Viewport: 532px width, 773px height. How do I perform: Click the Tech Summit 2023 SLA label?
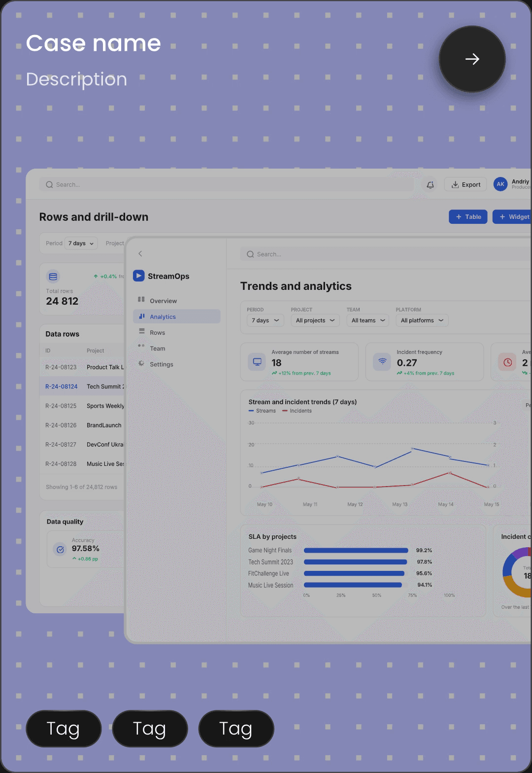[x=270, y=562]
